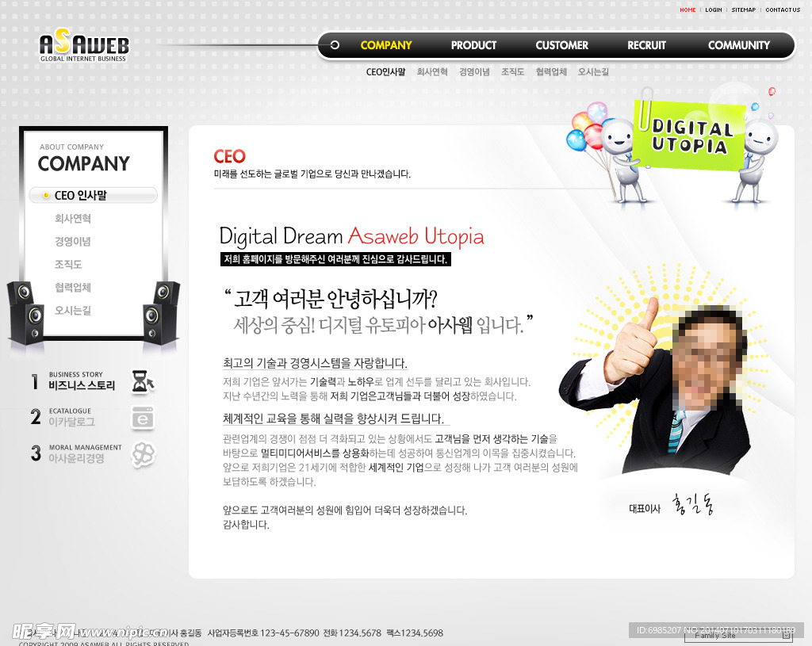Click the Digital Utopia green banner

690,137
